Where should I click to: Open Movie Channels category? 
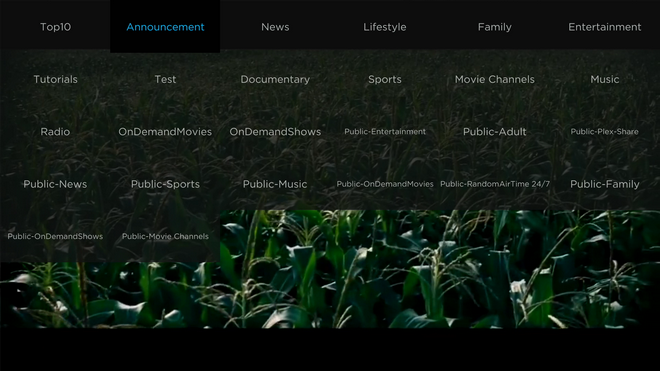495,79
